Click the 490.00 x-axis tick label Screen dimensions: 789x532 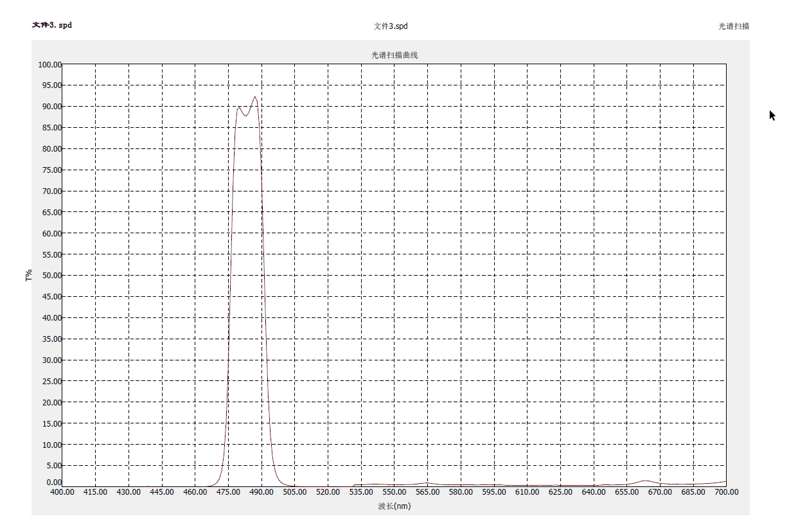[x=262, y=492]
